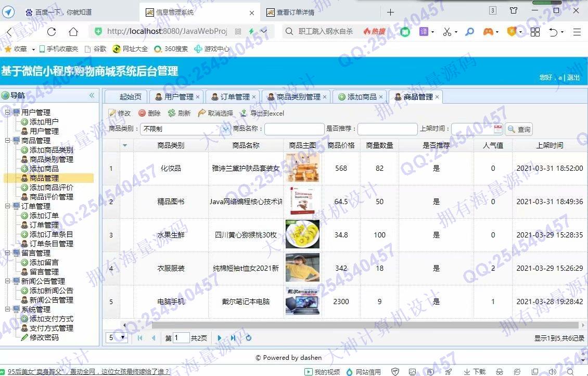Click the pager reload icon
The image size is (588, 376).
pos(249,338)
